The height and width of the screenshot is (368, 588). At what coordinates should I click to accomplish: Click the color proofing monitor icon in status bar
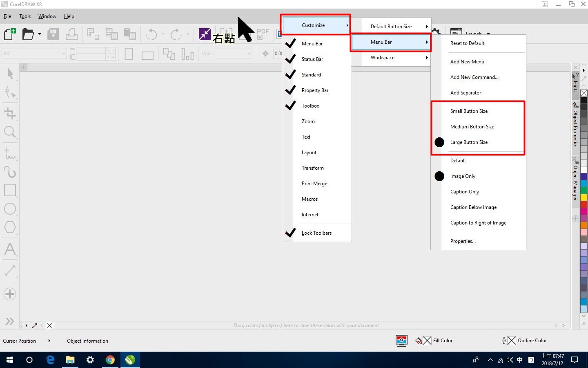point(401,340)
